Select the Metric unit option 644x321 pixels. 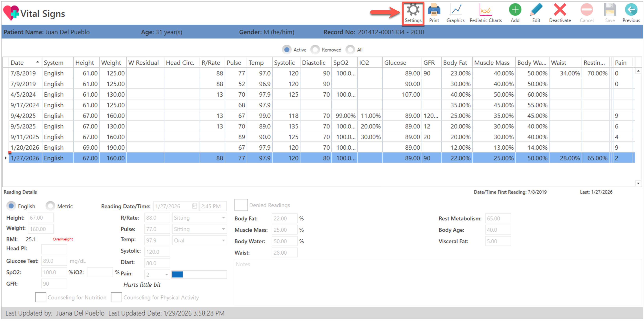tap(51, 206)
